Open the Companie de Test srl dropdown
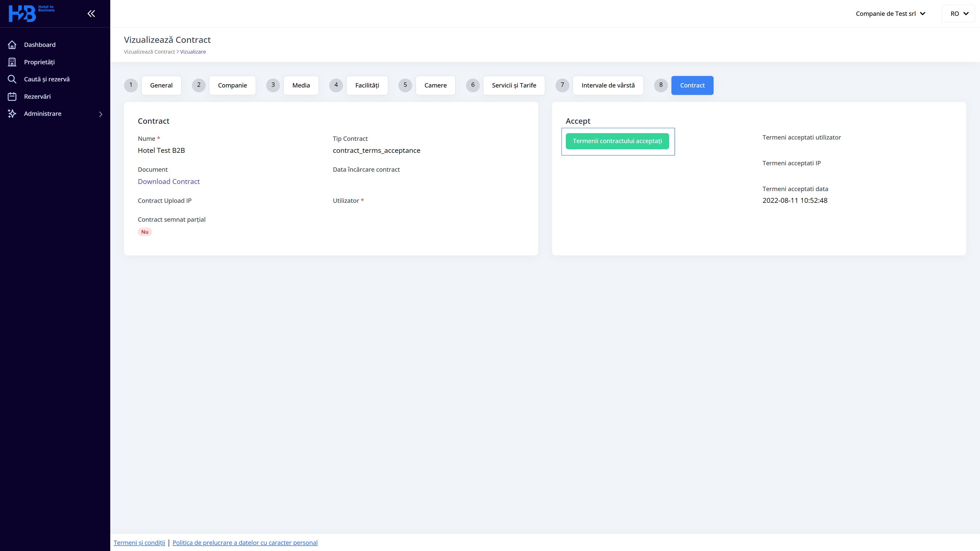980x551 pixels. pos(890,14)
